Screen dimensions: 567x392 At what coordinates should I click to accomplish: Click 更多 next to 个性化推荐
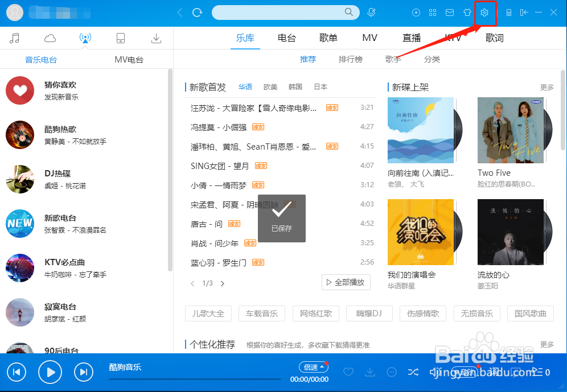pyautogui.click(x=547, y=345)
